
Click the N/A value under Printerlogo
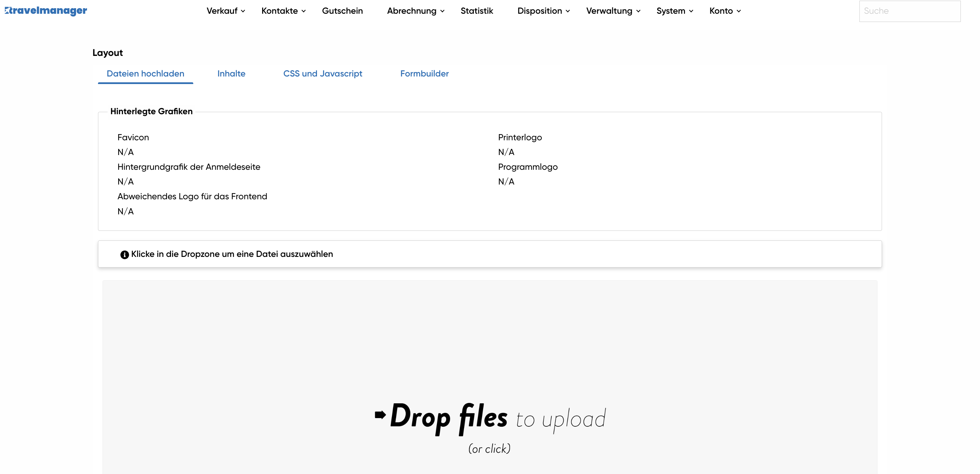(x=506, y=152)
